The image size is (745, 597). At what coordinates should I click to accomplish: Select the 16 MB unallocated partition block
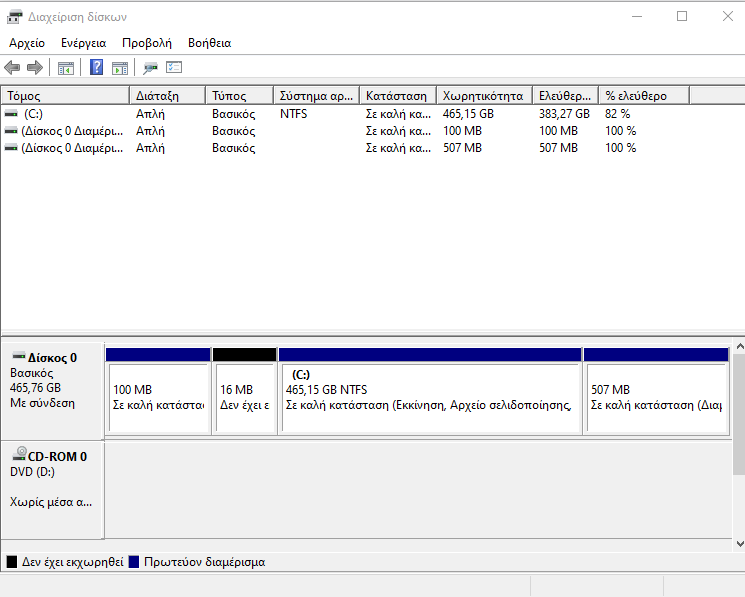[x=244, y=397]
